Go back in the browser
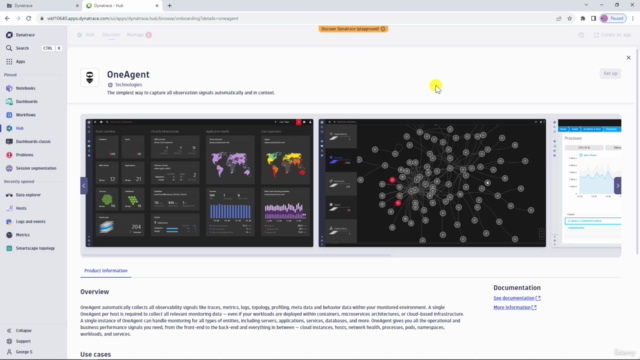 click(7, 18)
